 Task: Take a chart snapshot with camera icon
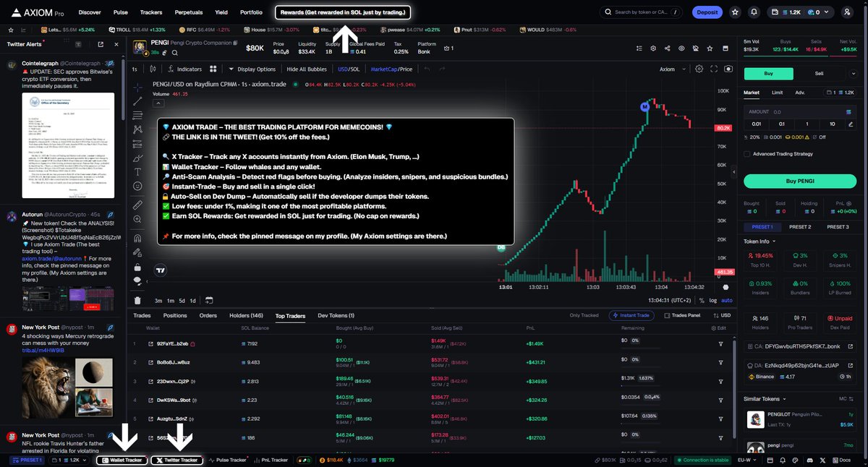pos(728,69)
